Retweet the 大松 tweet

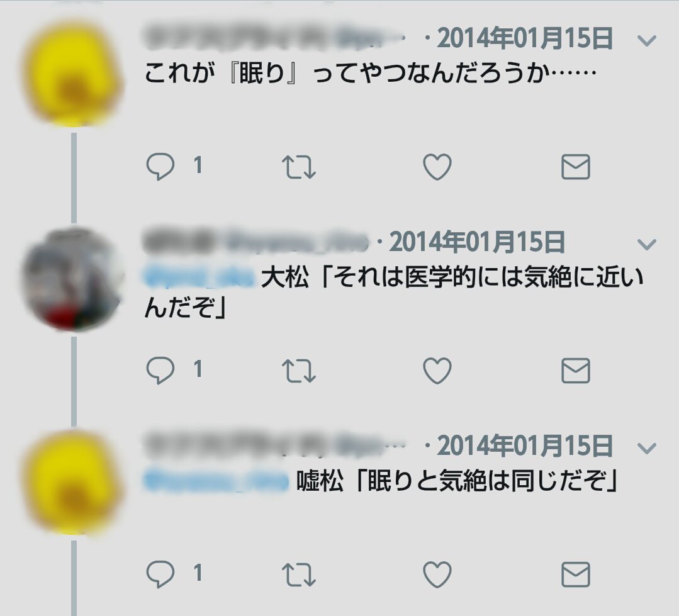pos(299,371)
